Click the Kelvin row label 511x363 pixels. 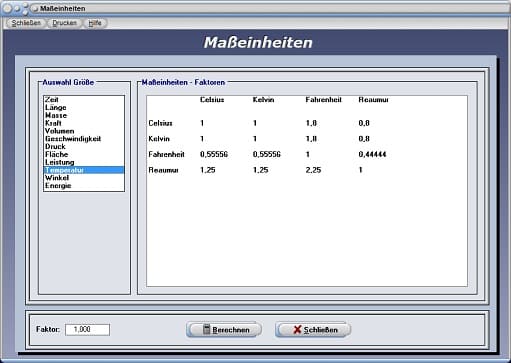pyautogui.click(x=159, y=139)
